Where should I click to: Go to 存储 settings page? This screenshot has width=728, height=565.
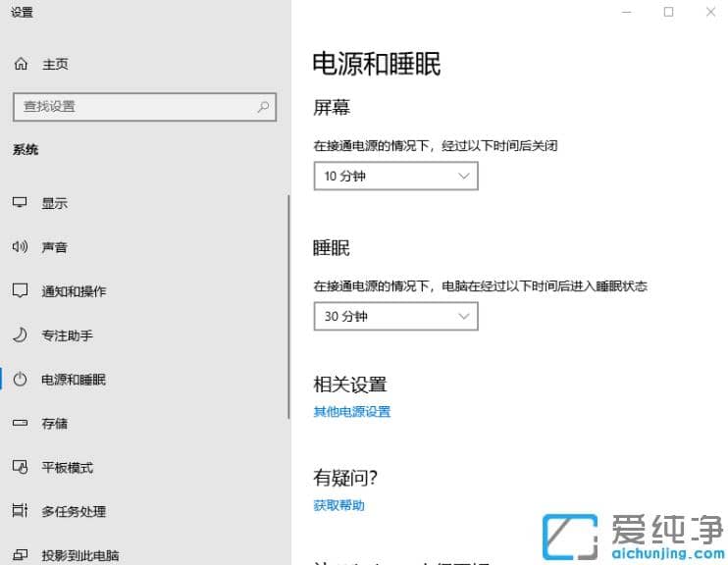54,424
